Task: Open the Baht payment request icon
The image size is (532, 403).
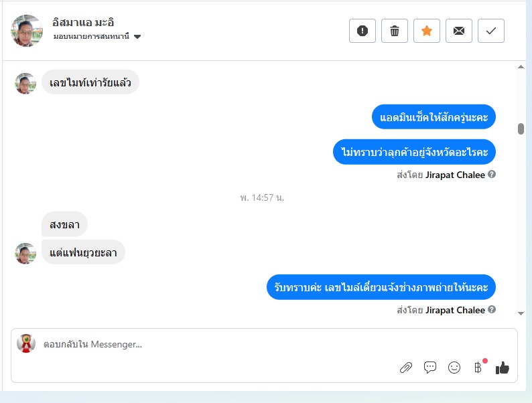Action: [x=478, y=368]
